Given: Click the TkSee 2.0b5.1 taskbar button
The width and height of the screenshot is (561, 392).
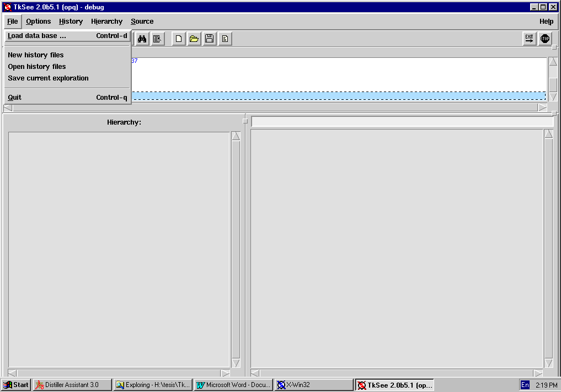Looking at the screenshot, I should (394, 385).
